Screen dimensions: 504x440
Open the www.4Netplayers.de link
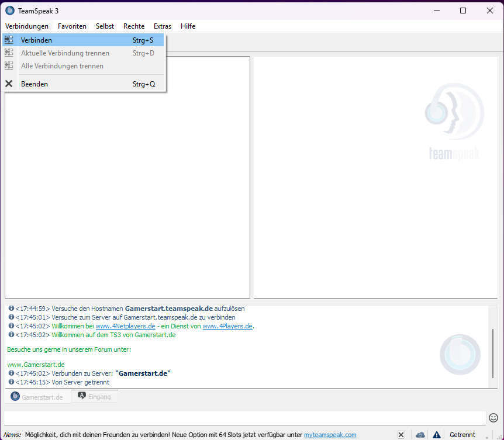point(125,326)
